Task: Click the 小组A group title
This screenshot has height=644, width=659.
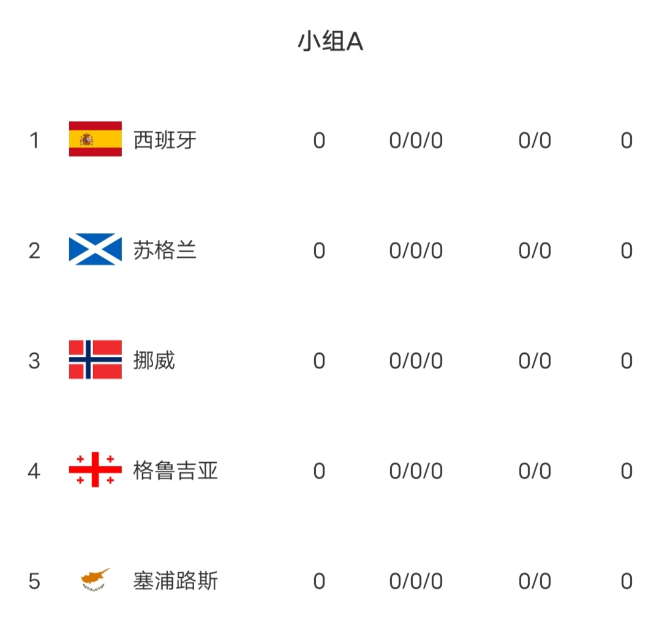Action: (330, 42)
